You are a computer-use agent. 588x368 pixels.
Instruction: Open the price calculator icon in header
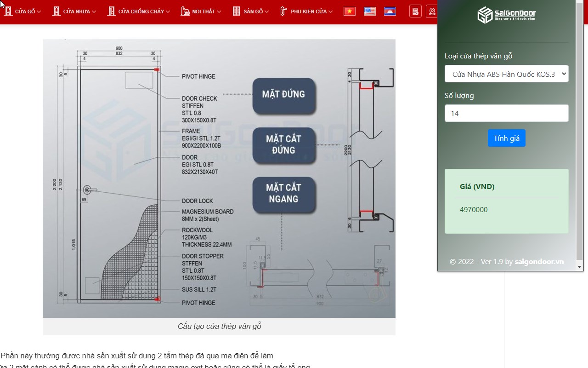(x=415, y=11)
